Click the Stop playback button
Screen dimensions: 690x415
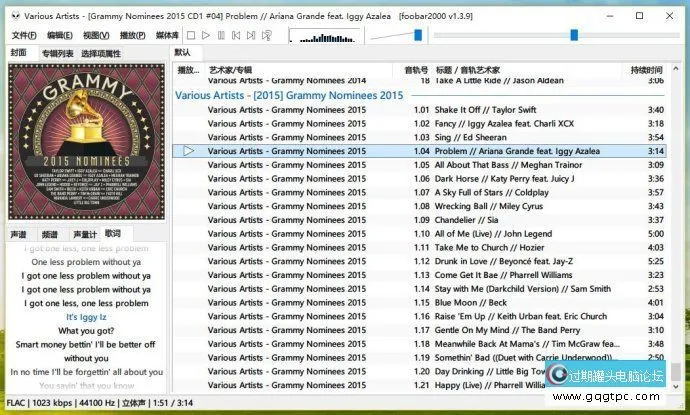191,35
